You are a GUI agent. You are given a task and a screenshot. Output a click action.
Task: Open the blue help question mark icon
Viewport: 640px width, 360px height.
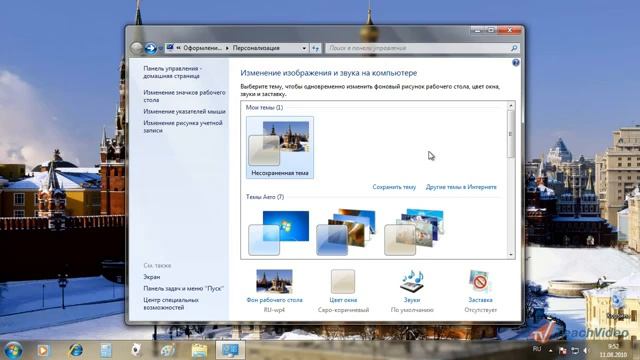[516, 62]
